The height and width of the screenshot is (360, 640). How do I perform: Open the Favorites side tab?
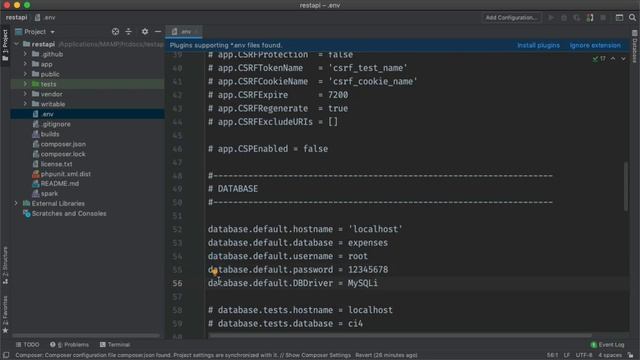pyautogui.click(x=5, y=314)
